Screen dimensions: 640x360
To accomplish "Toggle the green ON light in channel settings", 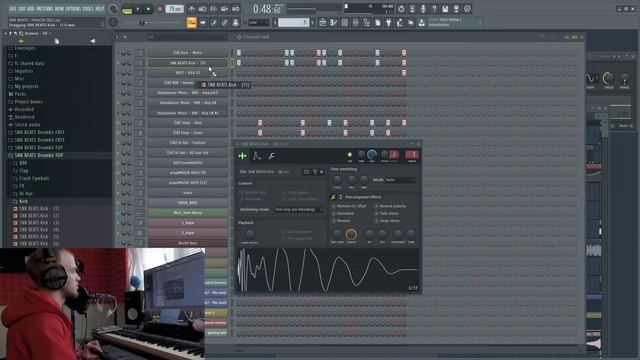I will point(350,154).
